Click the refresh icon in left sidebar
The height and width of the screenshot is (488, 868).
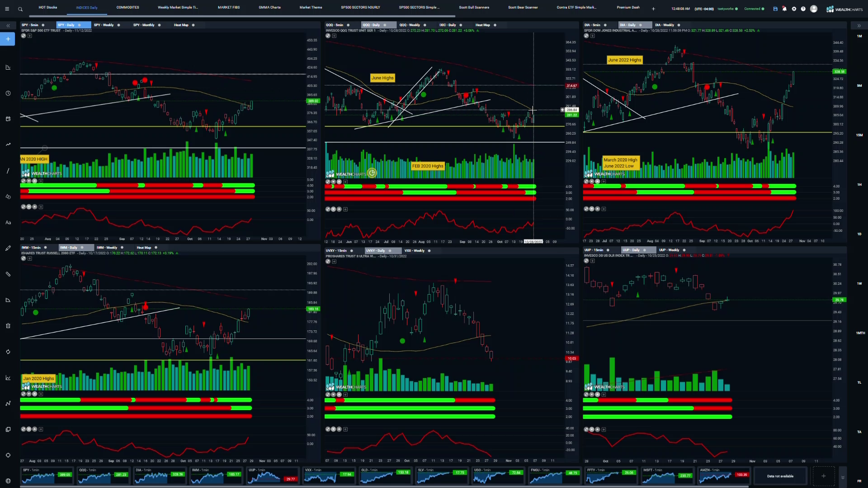[x=8, y=352]
